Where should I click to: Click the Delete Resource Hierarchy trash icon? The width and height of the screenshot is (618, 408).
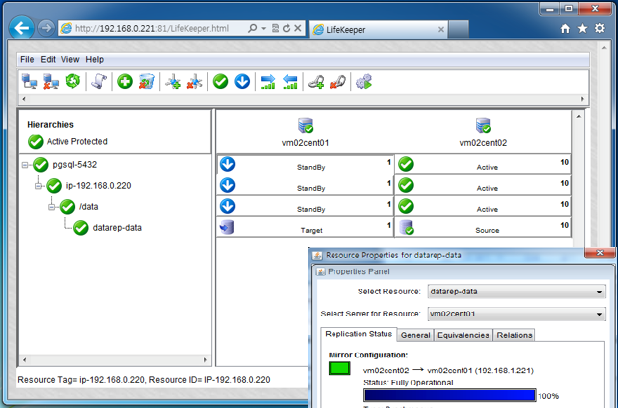coord(146,82)
